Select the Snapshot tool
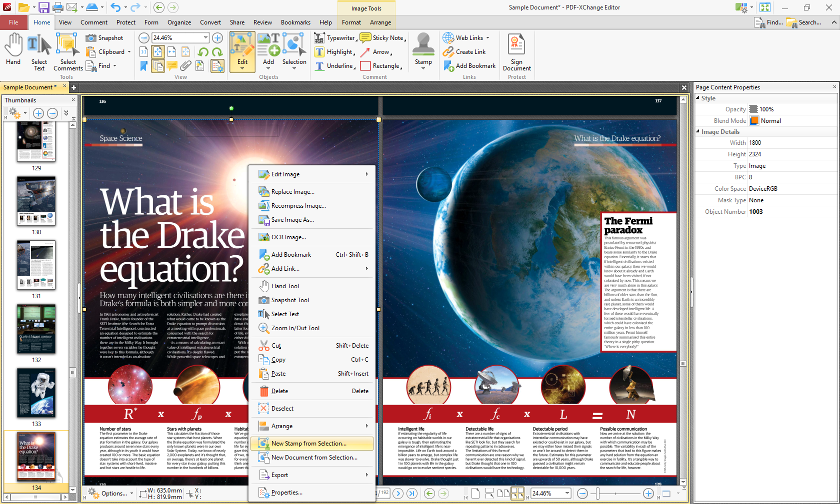 [x=106, y=37]
